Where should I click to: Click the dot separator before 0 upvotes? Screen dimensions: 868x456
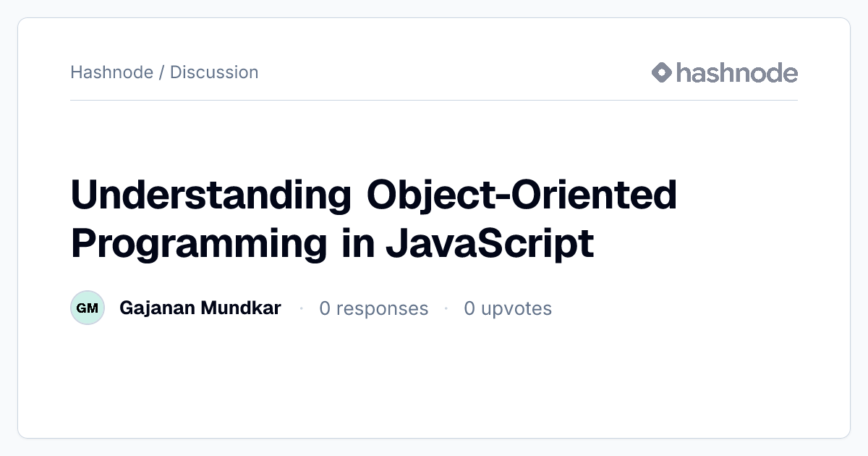click(x=446, y=309)
